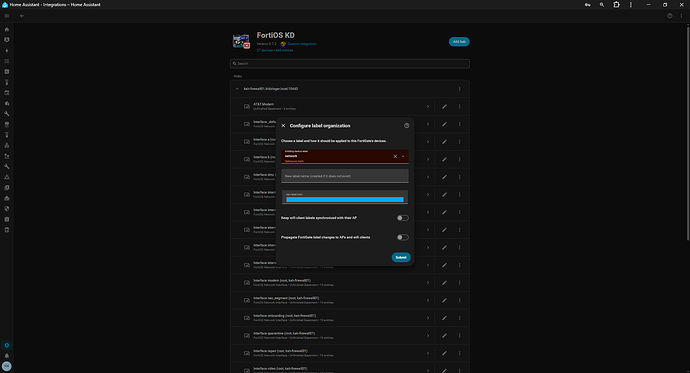Screen dimensions: 690x373
Task: Open browser window three-dot menu
Action: tap(631, 5)
